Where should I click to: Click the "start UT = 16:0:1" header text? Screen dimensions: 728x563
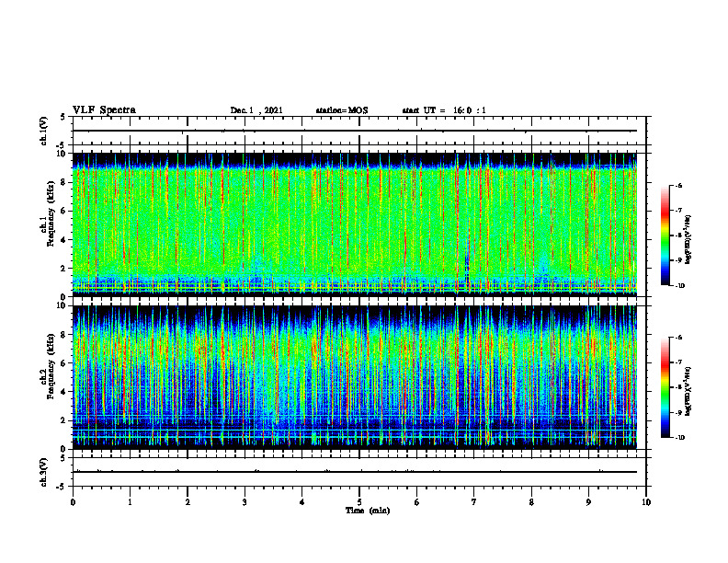444,110
